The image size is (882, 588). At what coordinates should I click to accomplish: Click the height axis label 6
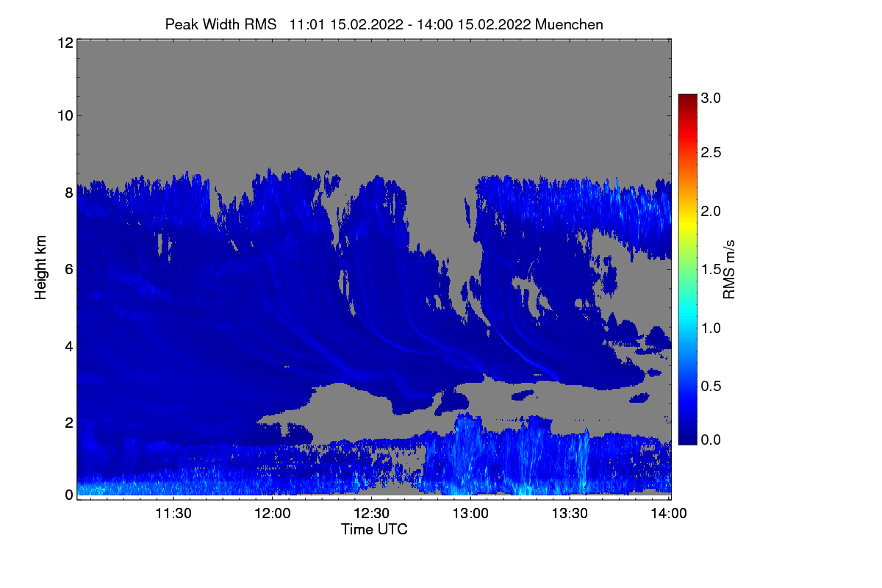click(x=68, y=270)
